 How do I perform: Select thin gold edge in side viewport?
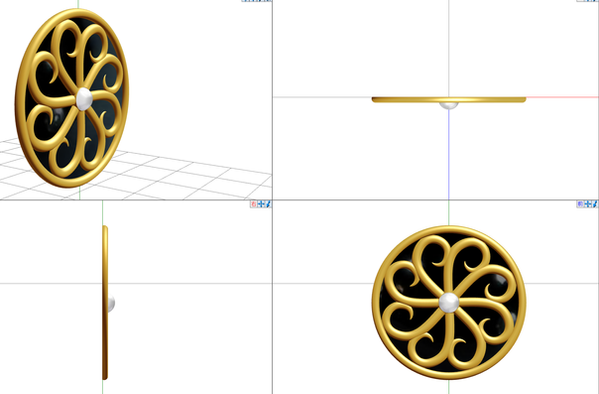(x=105, y=303)
